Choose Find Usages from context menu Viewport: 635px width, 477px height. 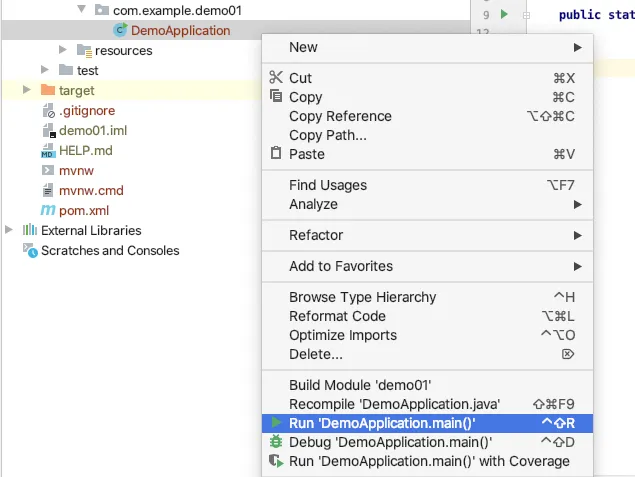(x=328, y=185)
